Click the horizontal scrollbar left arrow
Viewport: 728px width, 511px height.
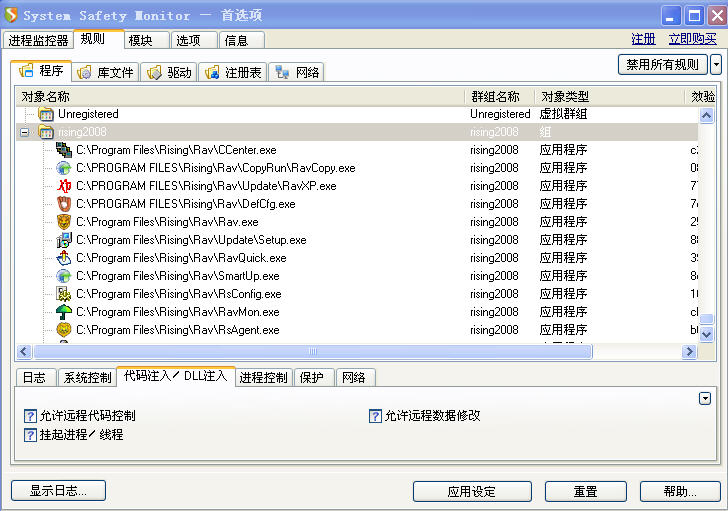point(24,352)
